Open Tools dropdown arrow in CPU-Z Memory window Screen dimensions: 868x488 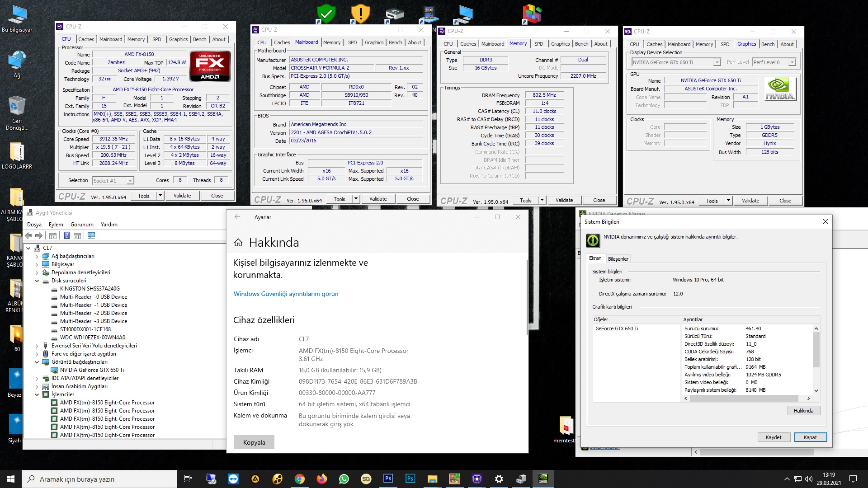542,200
